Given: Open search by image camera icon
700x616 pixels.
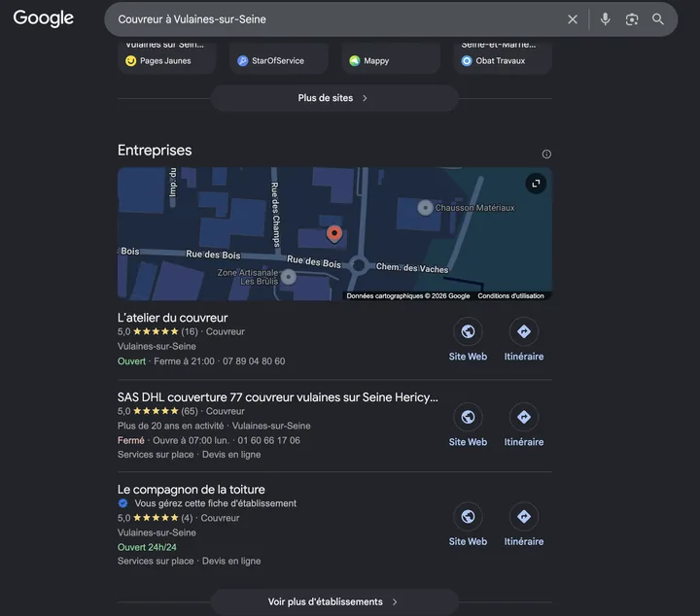Looking at the screenshot, I should coord(631,19).
